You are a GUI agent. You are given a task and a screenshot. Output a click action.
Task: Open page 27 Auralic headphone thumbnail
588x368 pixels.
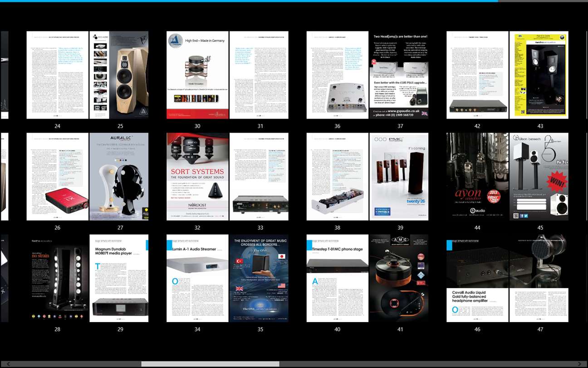(x=119, y=177)
